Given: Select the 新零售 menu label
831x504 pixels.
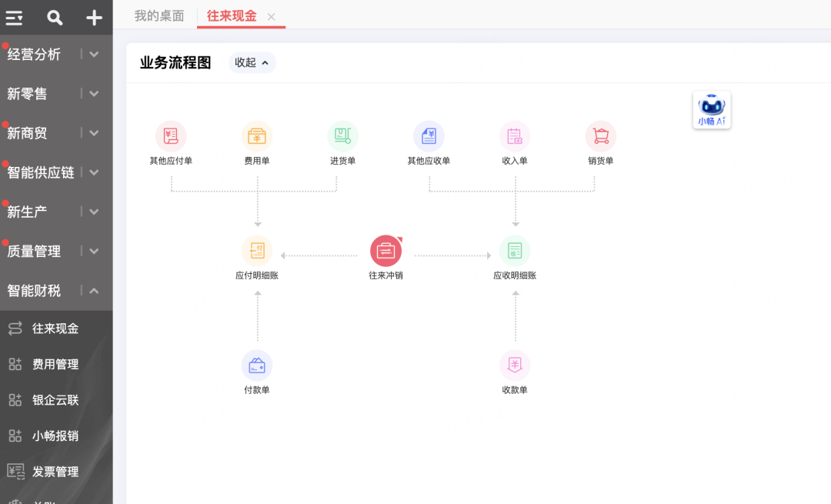Looking at the screenshot, I should 27,94.
